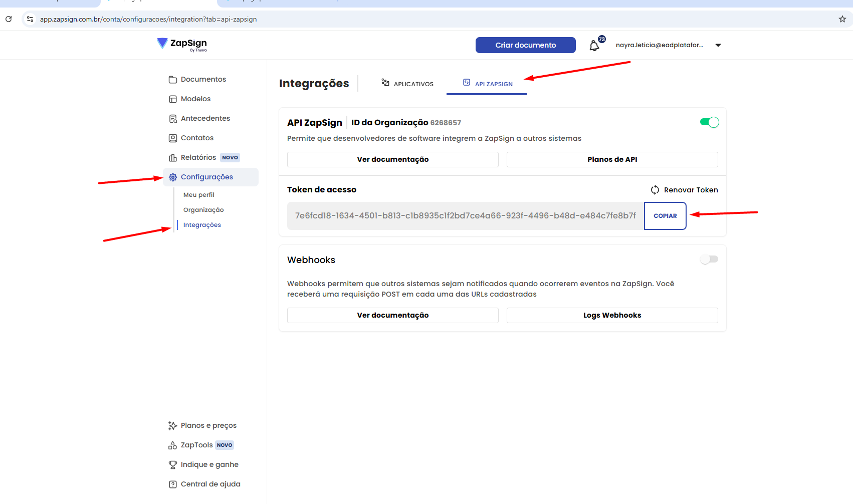Open Indique e ganhe link
Screen dimensions: 853x504
[x=209, y=464]
